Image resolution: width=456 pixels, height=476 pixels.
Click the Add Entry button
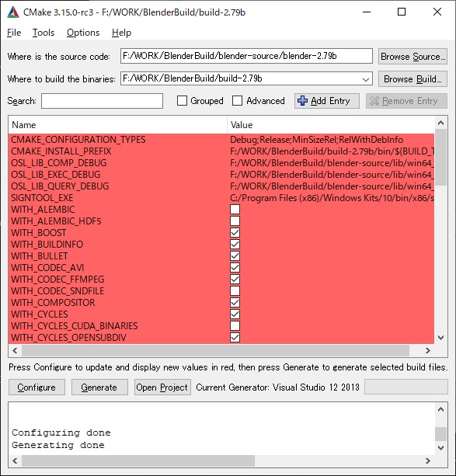coord(327,101)
